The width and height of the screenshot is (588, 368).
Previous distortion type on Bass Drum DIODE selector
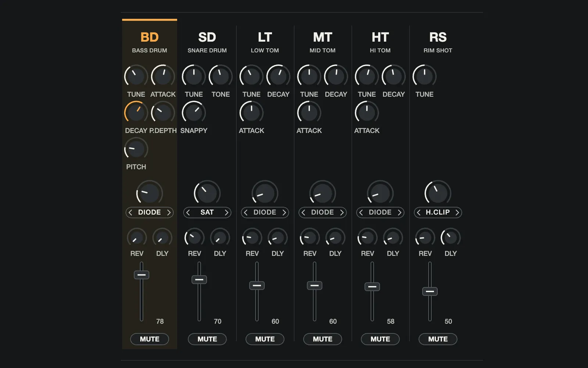pos(130,212)
